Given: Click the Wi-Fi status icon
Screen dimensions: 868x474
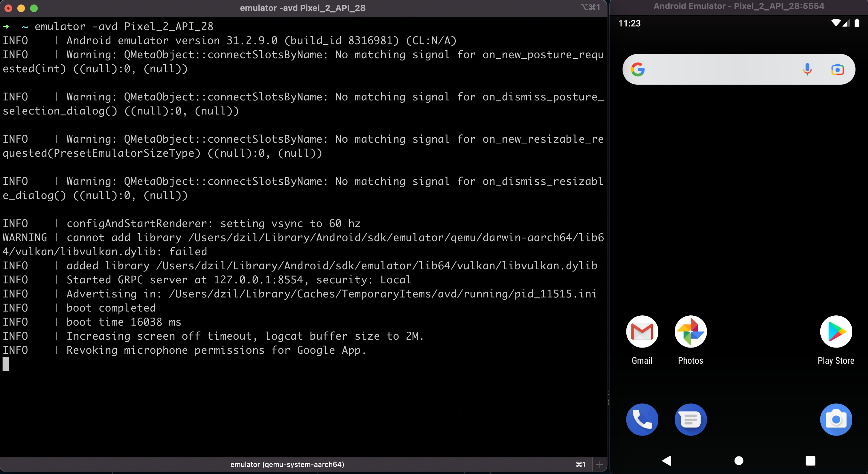Looking at the screenshot, I should click(836, 23).
